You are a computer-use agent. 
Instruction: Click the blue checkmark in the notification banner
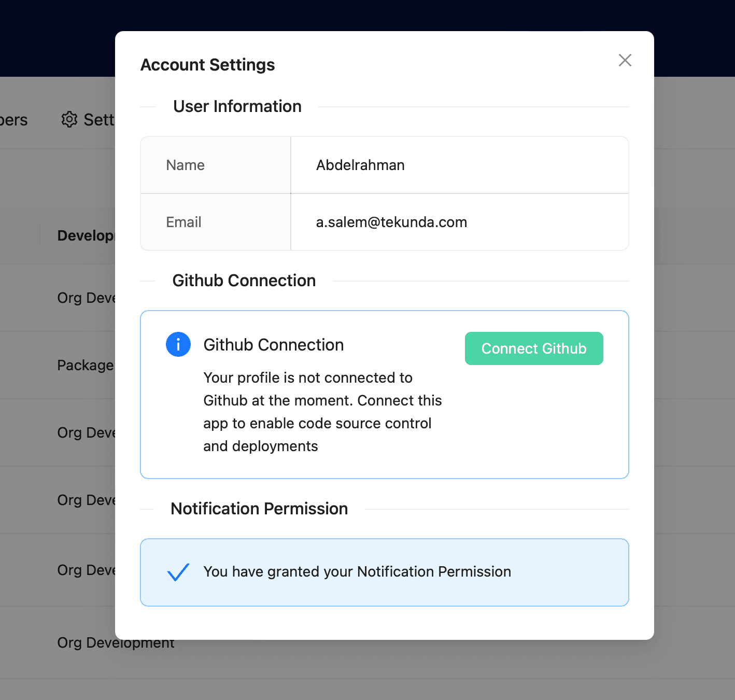point(178,572)
